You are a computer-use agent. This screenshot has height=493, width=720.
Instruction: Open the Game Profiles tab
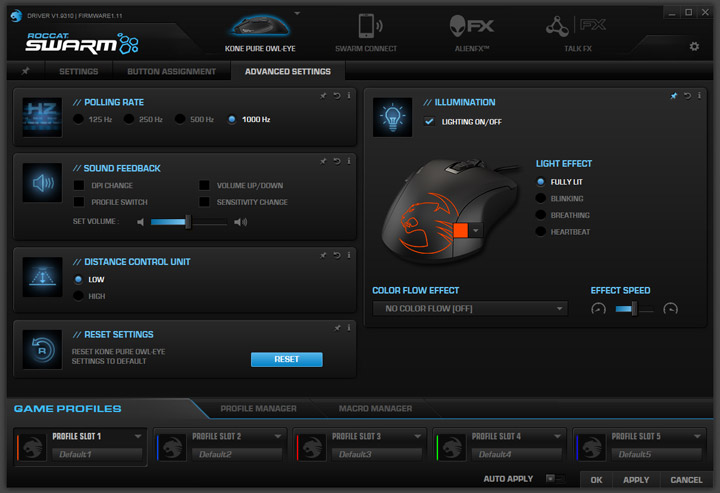click(68, 409)
